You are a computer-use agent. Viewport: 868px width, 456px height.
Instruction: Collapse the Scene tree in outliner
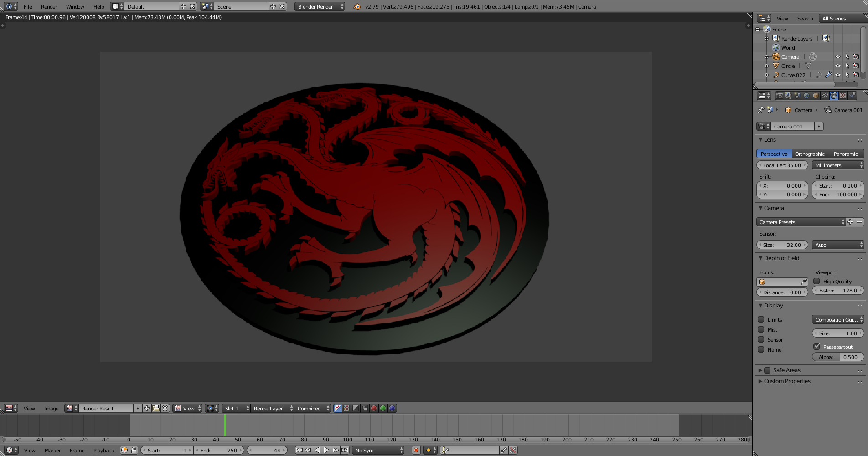[x=758, y=29]
